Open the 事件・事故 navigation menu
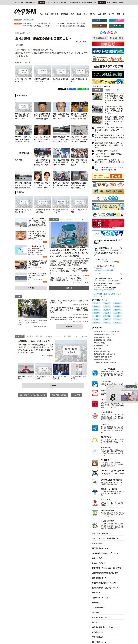 [54, 14]
